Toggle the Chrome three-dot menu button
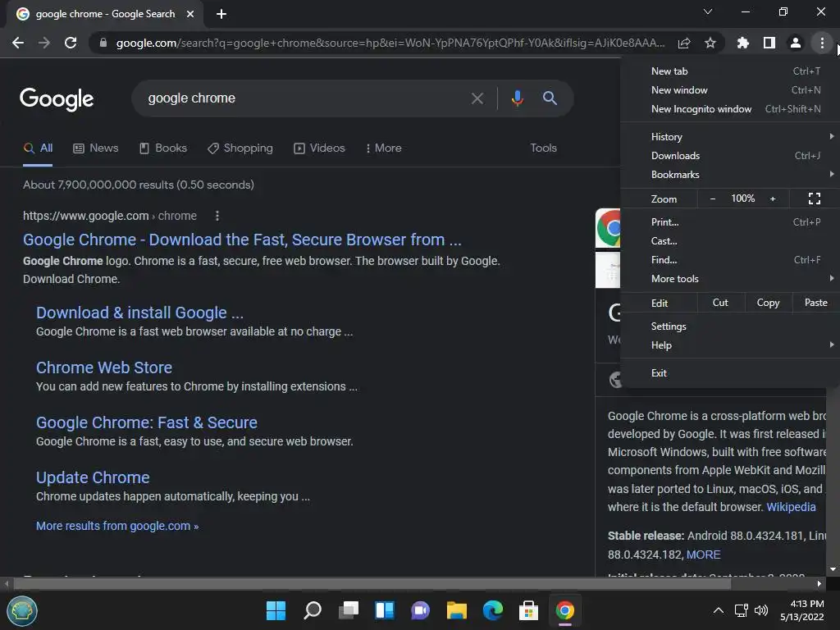Screen dimensions: 840x630 tap(822, 43)
